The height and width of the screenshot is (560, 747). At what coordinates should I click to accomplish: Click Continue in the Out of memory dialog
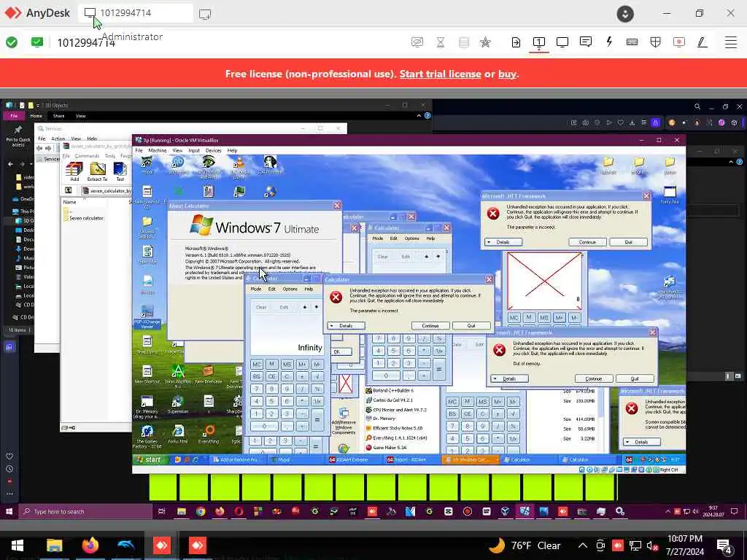(x=593, y=378)
